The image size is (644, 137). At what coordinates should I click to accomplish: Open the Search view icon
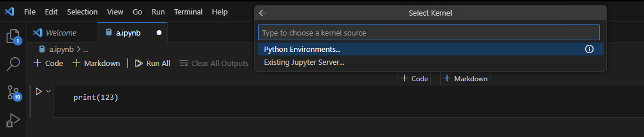click(x=13, y=64)
